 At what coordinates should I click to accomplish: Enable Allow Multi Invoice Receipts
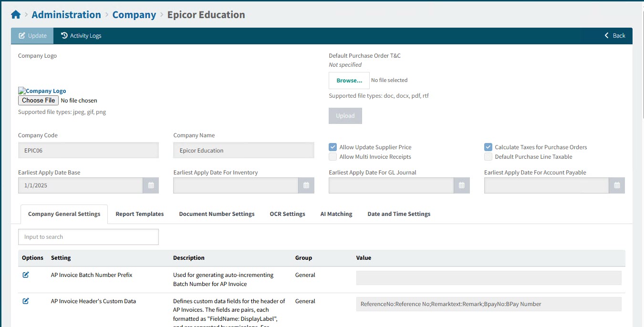333,157
